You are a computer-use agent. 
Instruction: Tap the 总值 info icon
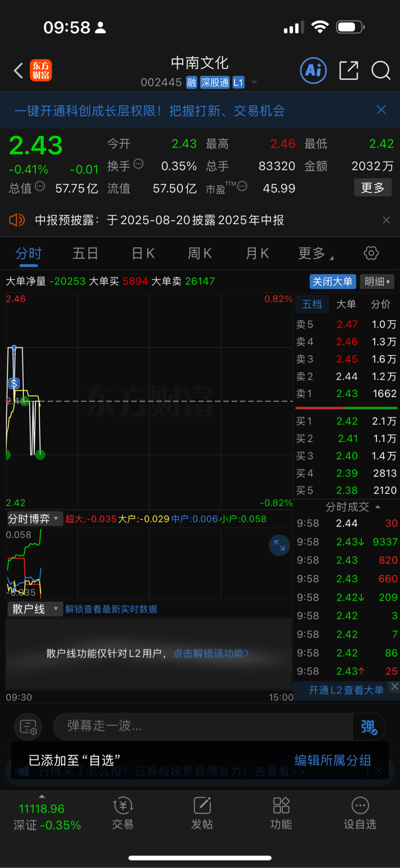point(40,186)
